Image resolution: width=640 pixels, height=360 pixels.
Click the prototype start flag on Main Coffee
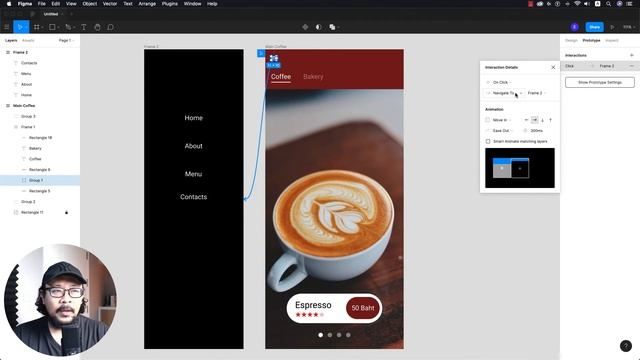[261, 53]
